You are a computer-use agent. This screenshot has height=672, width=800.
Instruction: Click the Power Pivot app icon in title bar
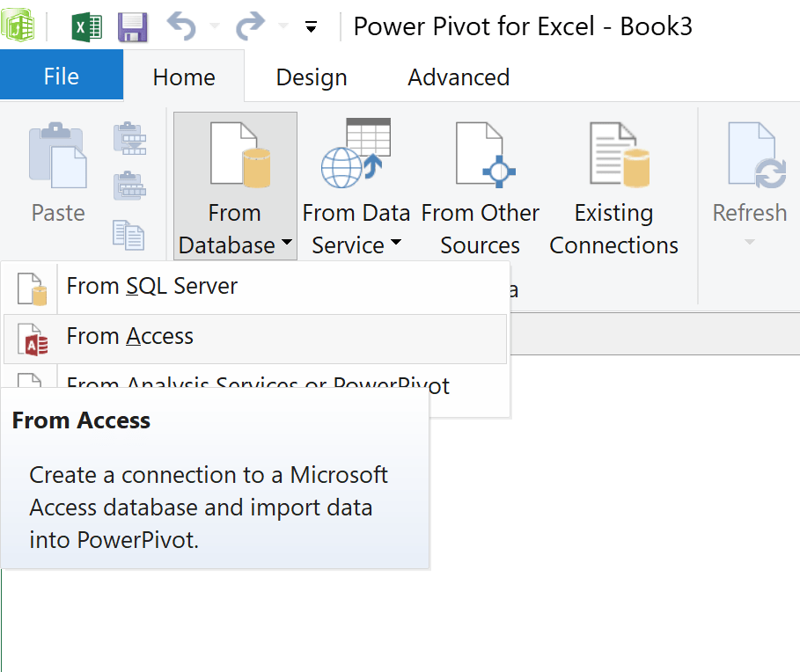[x=18, y=26]
